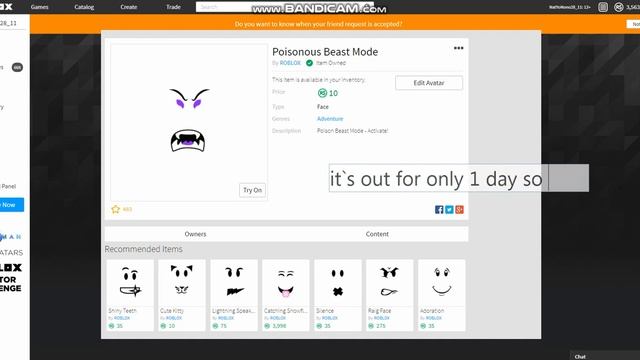The height and width of the screenshot is (360, 640).
Task: Open the Trade menu
Action: point(173,7)
